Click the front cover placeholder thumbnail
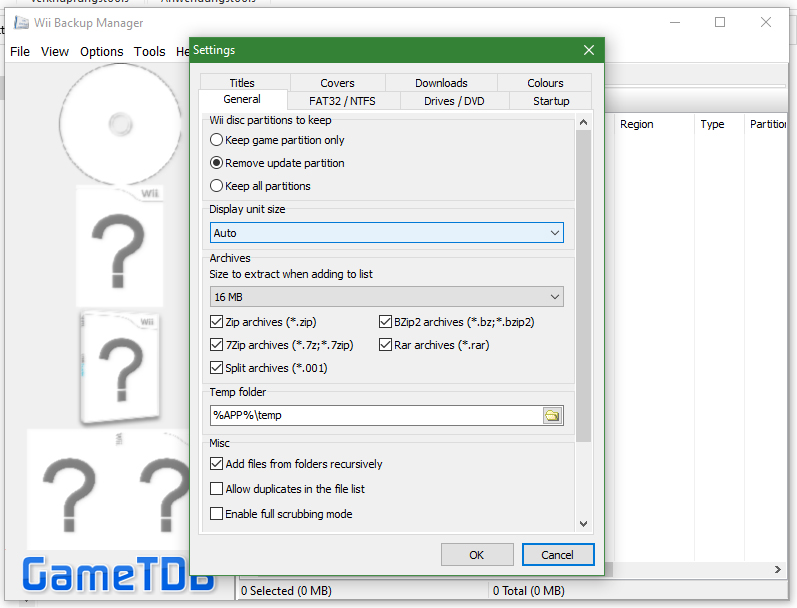The width and height of the screenshot is (797, 608). (x=120, y=247)
